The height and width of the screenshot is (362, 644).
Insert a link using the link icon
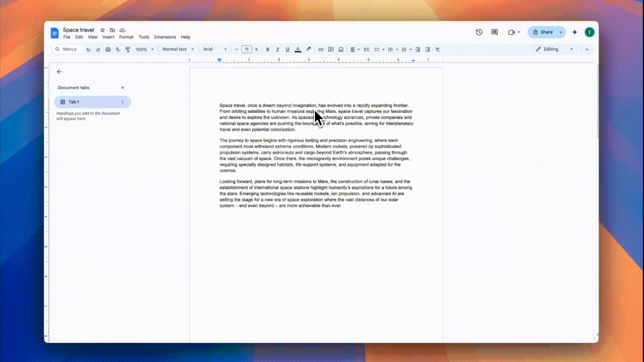pos(321,49)
